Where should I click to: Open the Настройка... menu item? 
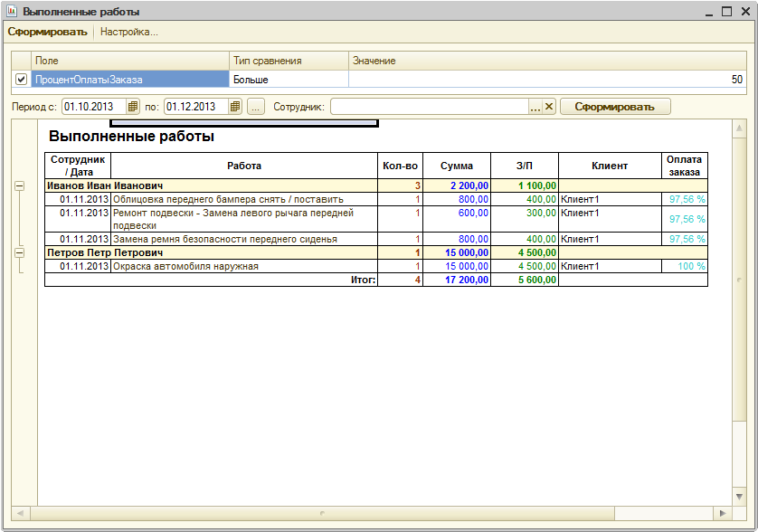[129, 32]
